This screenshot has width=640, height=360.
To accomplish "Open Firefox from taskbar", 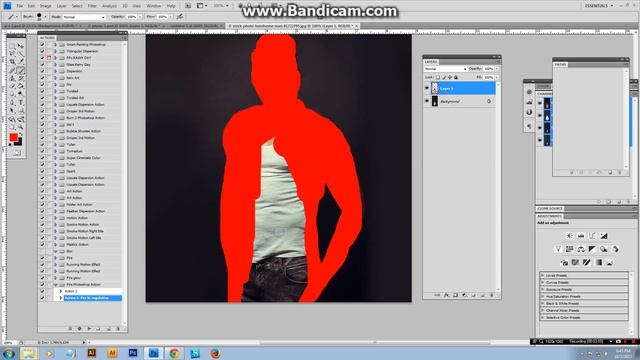I will tap(216, 353).
